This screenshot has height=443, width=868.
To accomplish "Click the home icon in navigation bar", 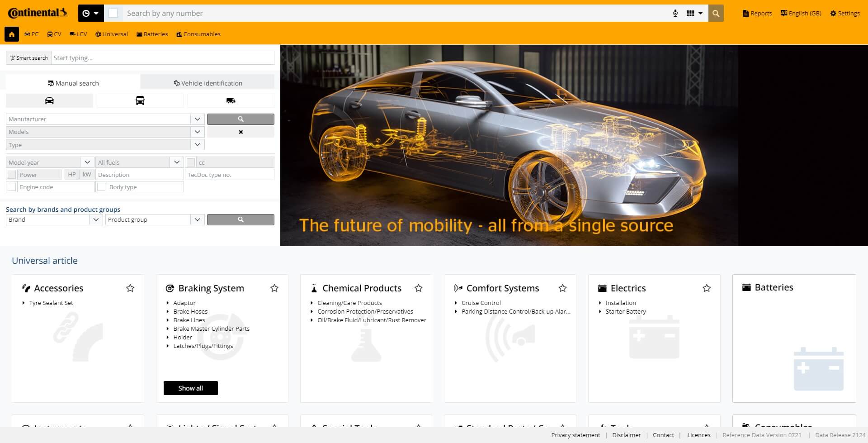I will pyautogui.click(x=12, y=34).
